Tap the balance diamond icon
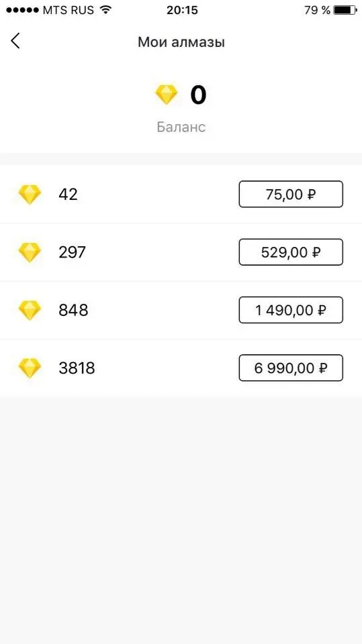The height and width of the screenshot is (644, 362). pos(167,95)
